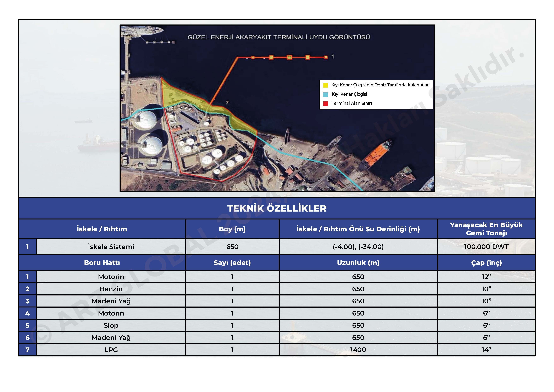The width and height of the screenshot is (554, 392).
Task: Click the yellow legend swatch
Action: tap(325, 85)
